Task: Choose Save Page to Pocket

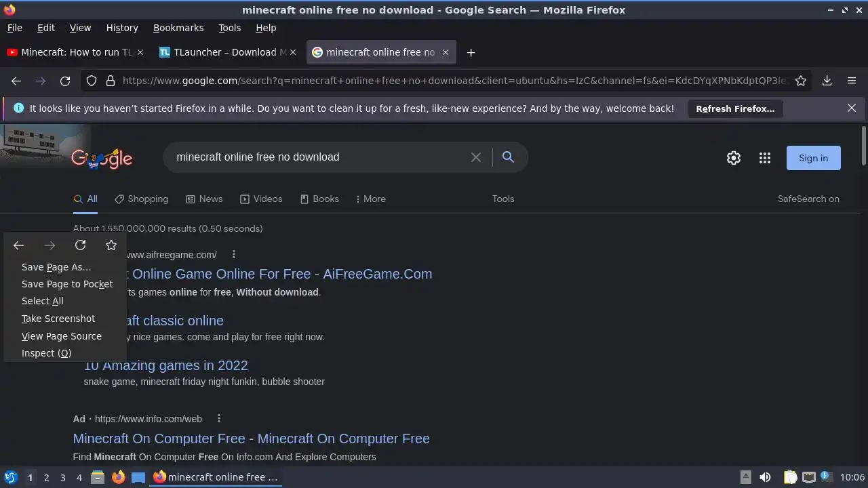Action: pyautogui.click(x=67, y=284)
